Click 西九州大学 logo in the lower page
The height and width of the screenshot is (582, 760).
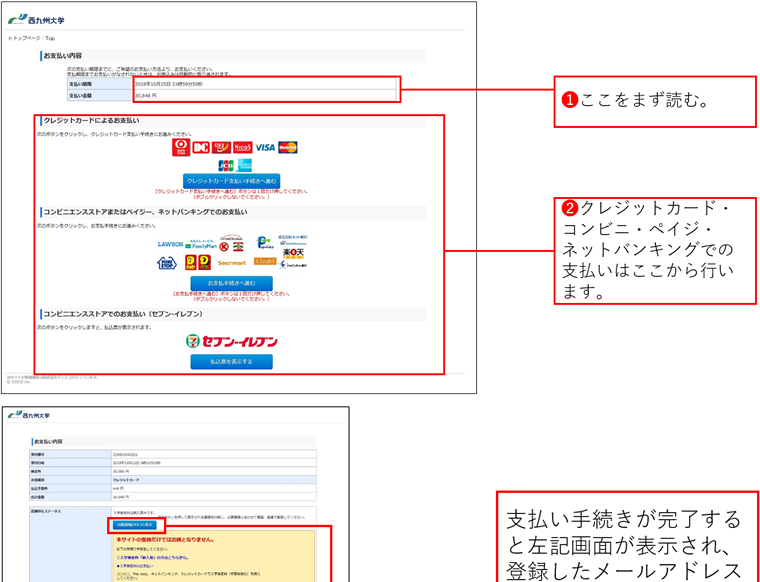29,415
